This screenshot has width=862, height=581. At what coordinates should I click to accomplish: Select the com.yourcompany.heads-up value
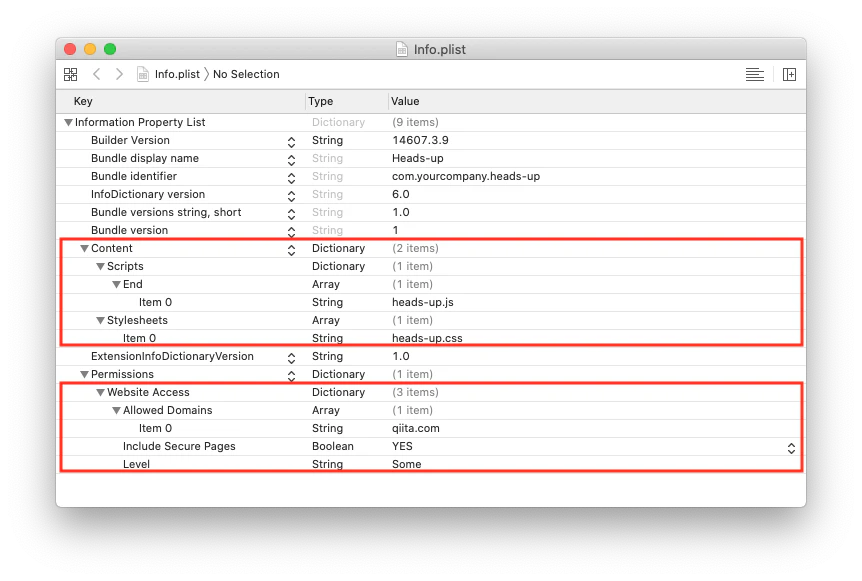pyautogui.click(x=466, y=176)
